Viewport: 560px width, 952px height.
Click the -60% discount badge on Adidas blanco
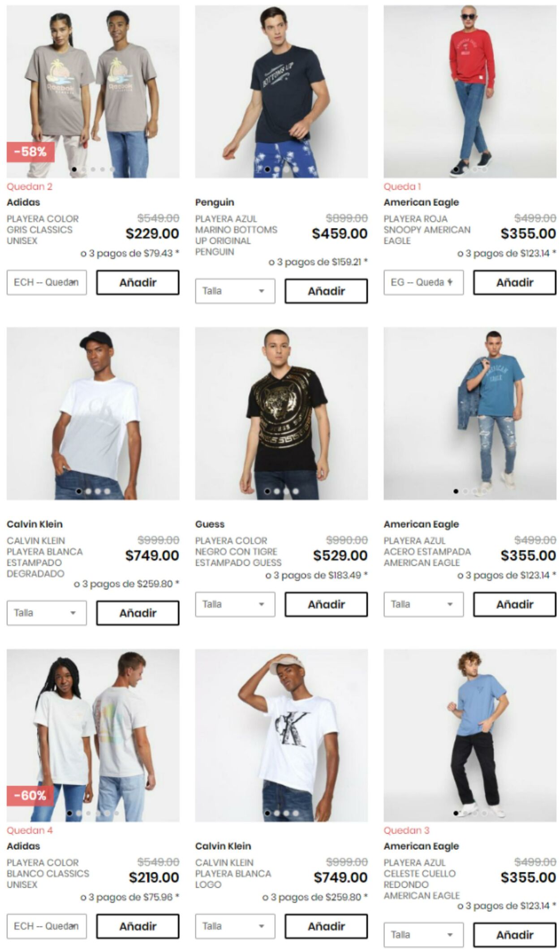(x=30, y=795)
